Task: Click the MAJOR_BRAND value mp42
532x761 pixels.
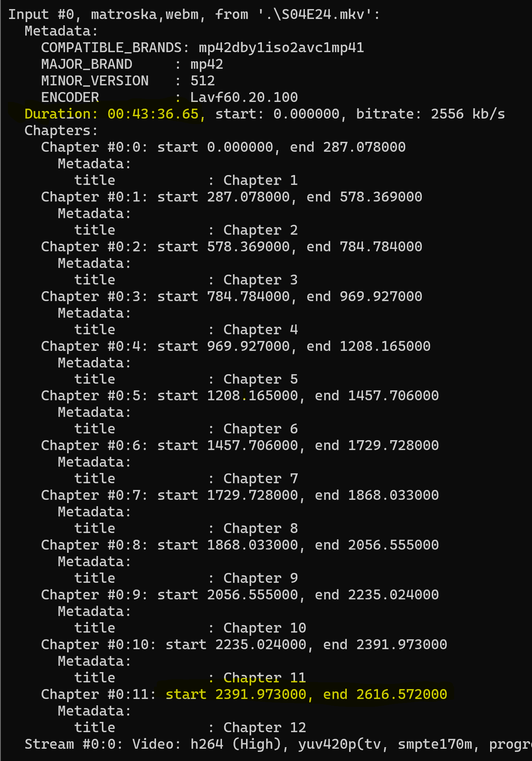Action: pos(207,64)
